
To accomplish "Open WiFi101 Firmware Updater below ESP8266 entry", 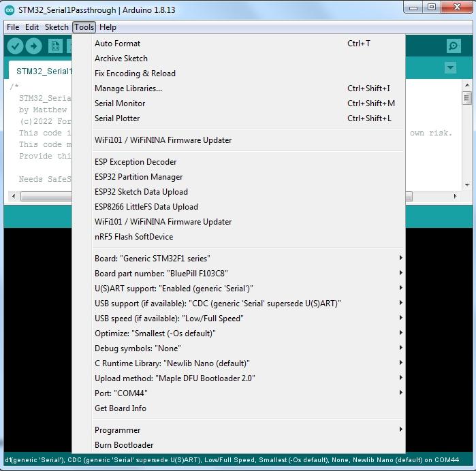I will [x=238, y=221].
